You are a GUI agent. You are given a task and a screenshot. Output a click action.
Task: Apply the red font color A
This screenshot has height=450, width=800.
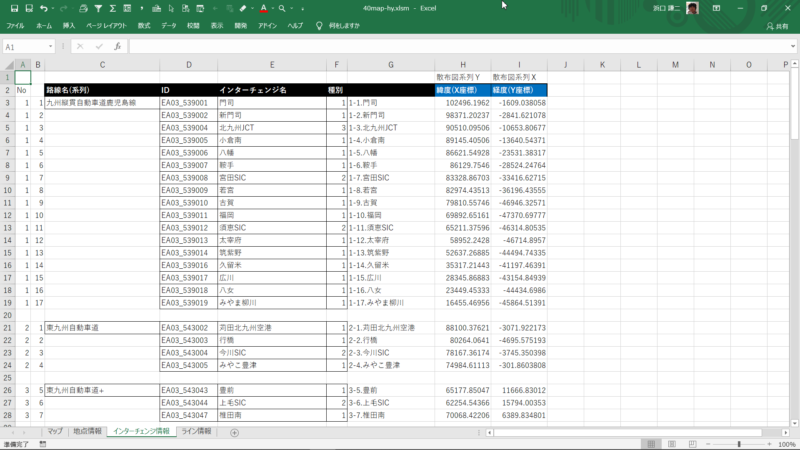coord(264,8)
